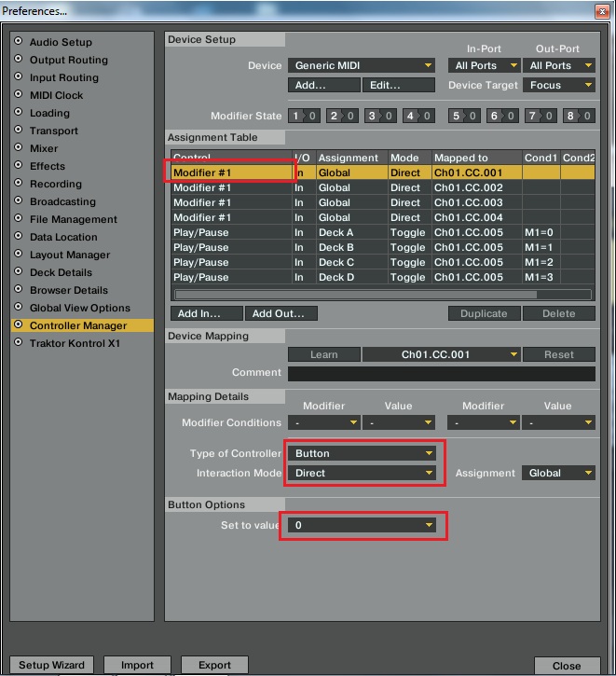
Task: Click the bullet icon beside Recording
Action: (18, 183)
